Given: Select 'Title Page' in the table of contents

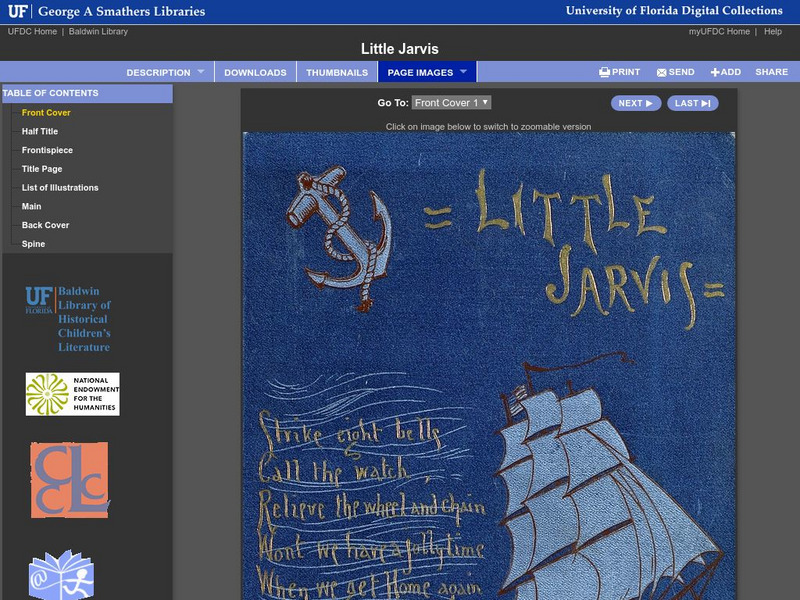Looking at the screenshot, I should [44, 168].
